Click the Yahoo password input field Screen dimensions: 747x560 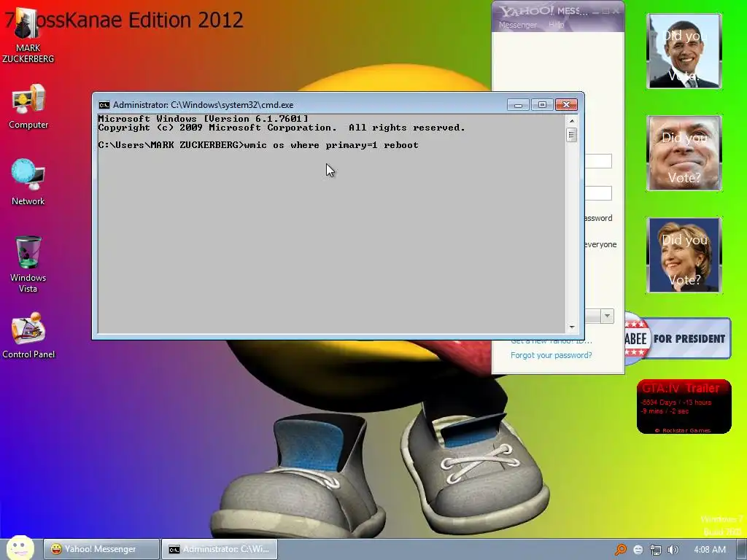click(x=598, y=193)
